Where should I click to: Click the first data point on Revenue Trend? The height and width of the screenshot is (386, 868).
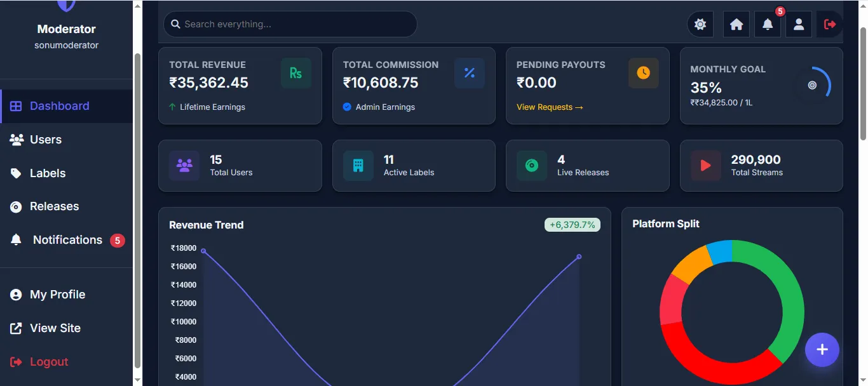tap(203, 251)
